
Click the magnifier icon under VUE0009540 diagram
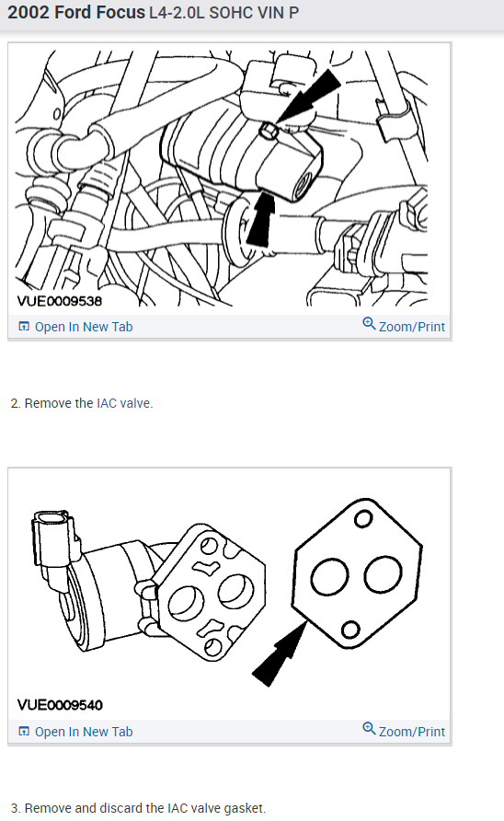[x=369, y=728]
